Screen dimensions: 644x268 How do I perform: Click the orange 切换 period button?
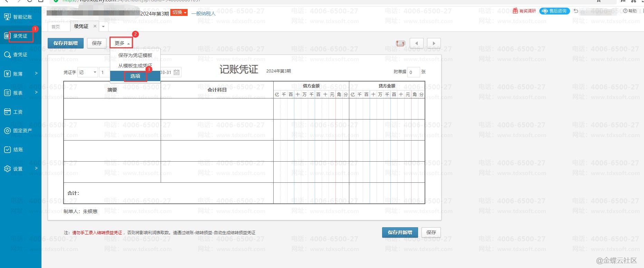pos(179,12)
